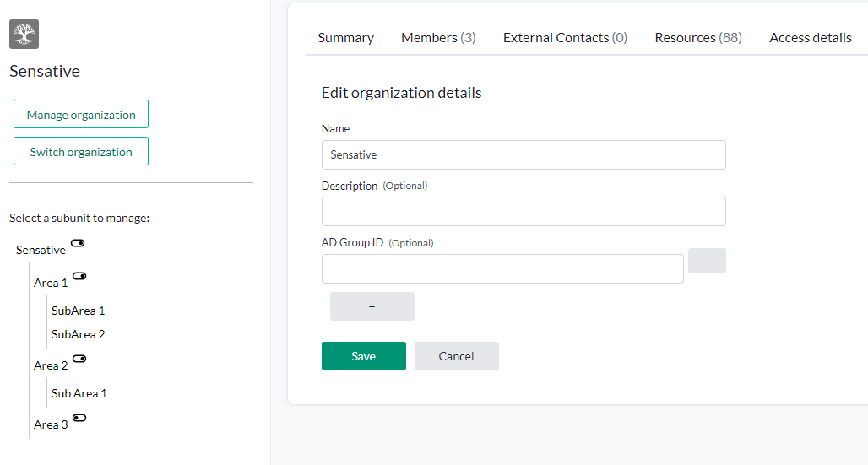Cancel editing organization details
Image resolution: width=868 pixels, height=465 pixels.
457,356
